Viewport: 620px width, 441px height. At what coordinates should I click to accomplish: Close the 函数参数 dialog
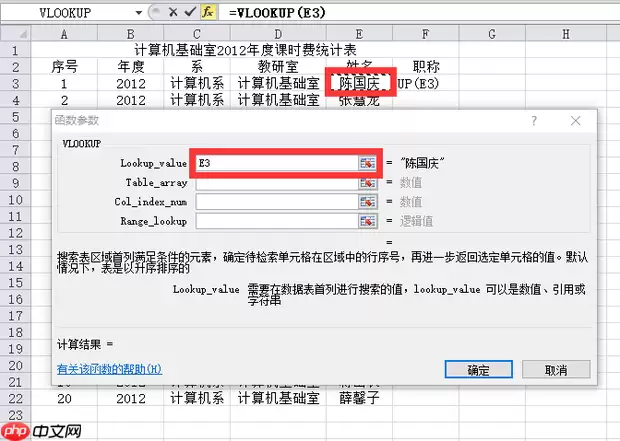coord(575,120)
